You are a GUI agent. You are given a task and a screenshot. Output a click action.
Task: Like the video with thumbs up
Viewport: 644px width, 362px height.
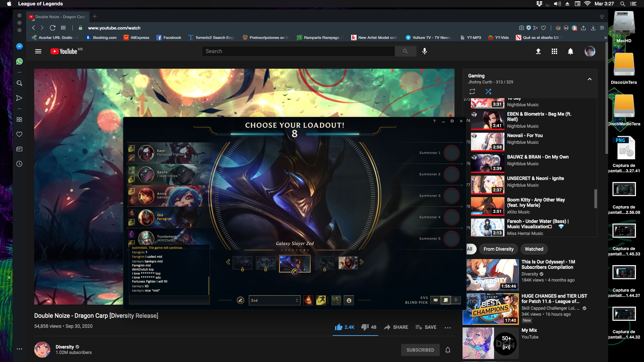[x=344, y=327]
